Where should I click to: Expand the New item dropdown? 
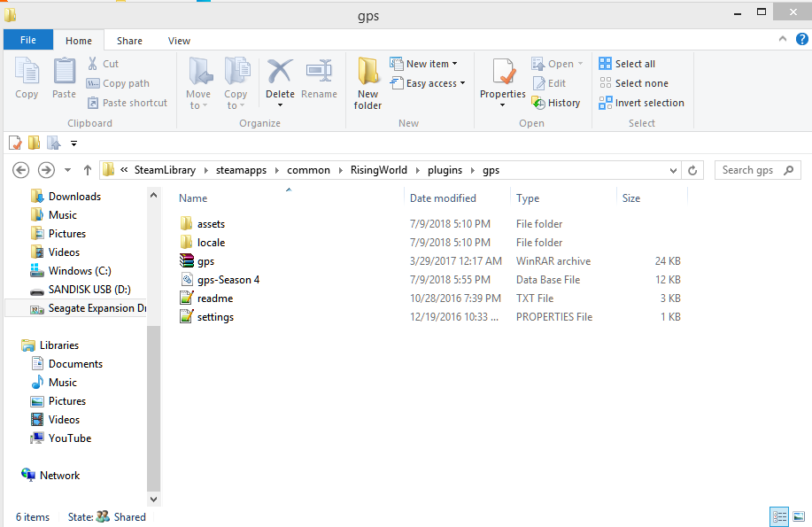pos(431,64)
